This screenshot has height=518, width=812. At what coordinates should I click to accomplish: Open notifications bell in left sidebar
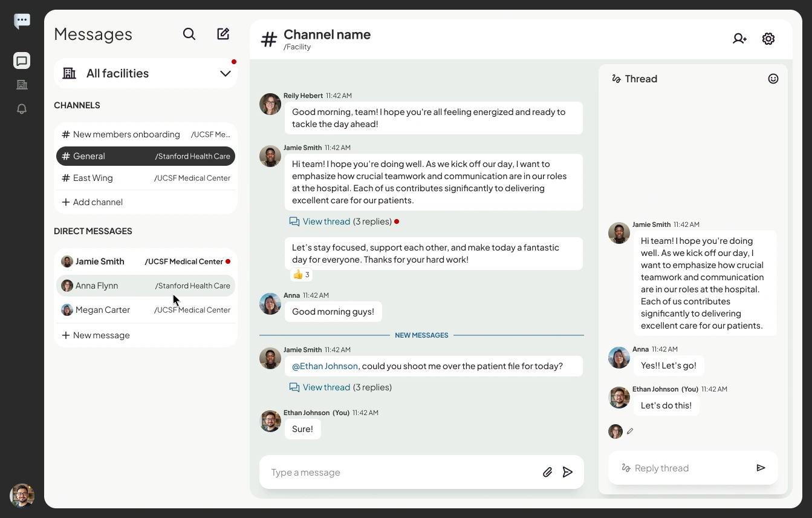click(x=22, y=109)
